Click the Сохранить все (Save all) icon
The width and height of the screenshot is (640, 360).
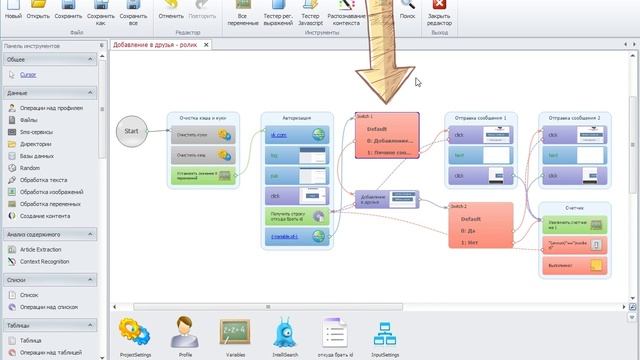click(x=133, y=13)
